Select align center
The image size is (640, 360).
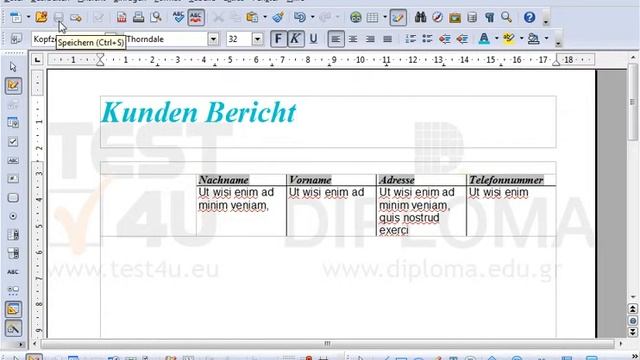pos(353,39)
